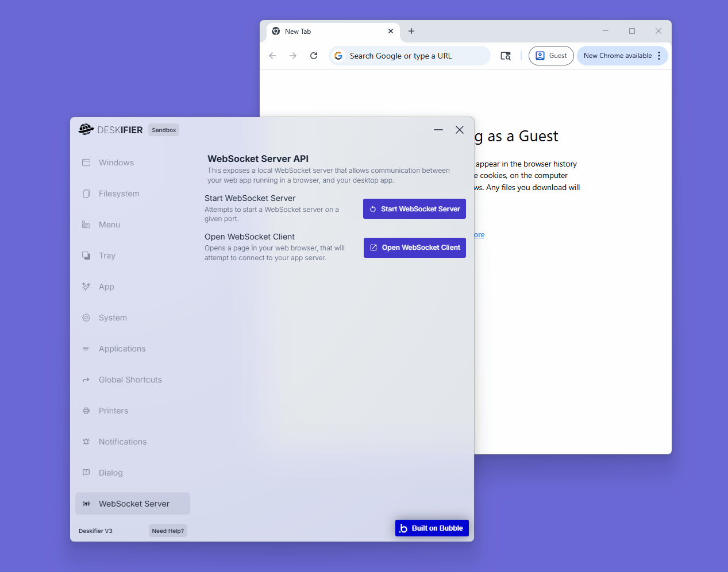Select the Printers icon in sidebar

tap(86, 411)
